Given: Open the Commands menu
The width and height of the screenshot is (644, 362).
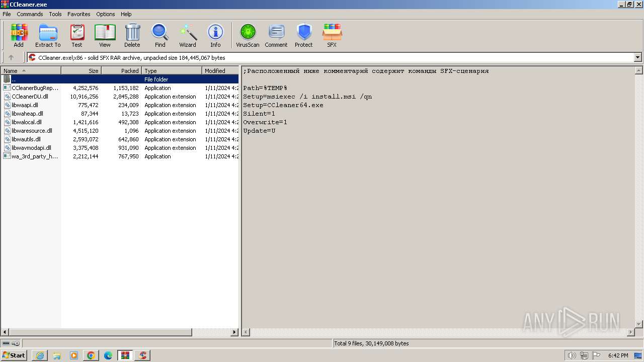Looking at the screenshot, I should (30, 14).
